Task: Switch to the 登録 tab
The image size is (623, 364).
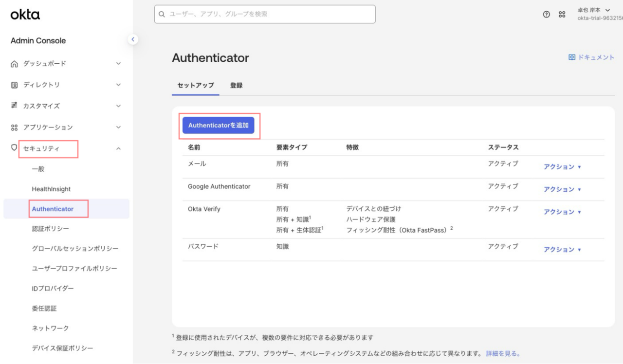Action: tap(237, 85)
